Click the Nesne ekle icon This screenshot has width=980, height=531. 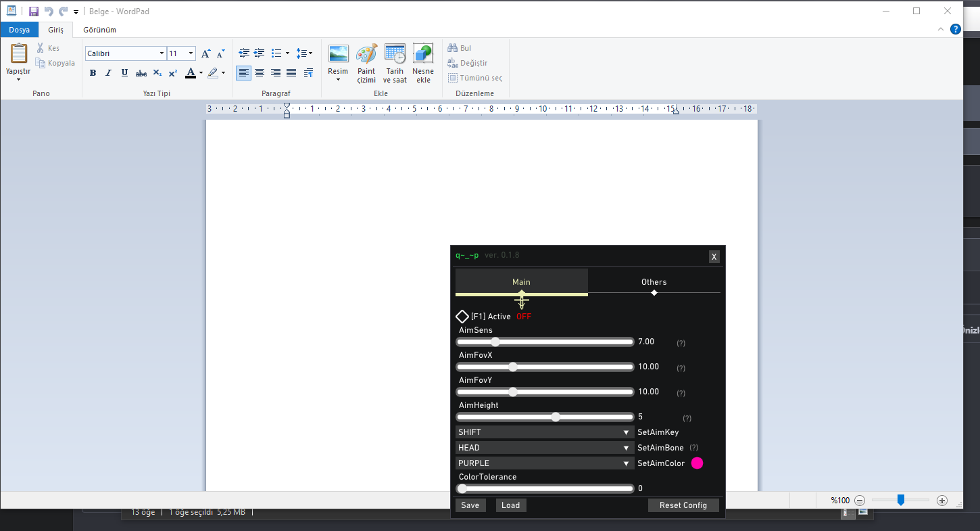tap(423, 54)
